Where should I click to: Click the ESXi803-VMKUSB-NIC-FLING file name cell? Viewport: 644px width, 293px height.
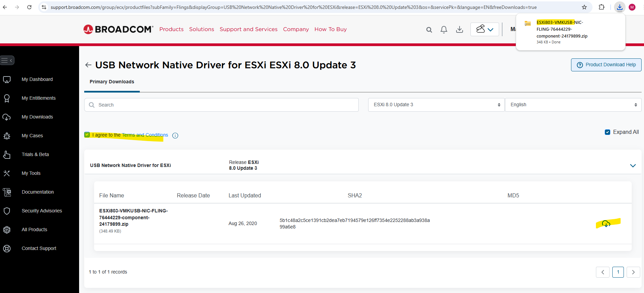pyautogui.click(x=134, y=218)
